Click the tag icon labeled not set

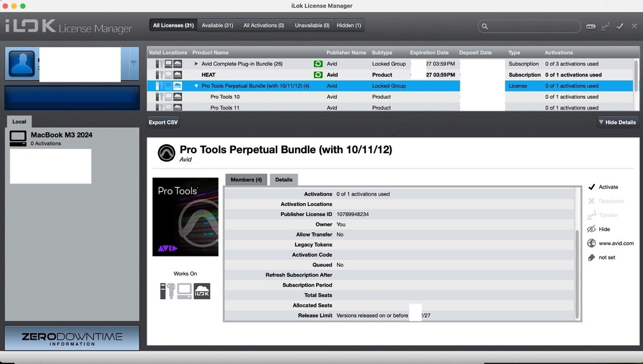(592, 257)
